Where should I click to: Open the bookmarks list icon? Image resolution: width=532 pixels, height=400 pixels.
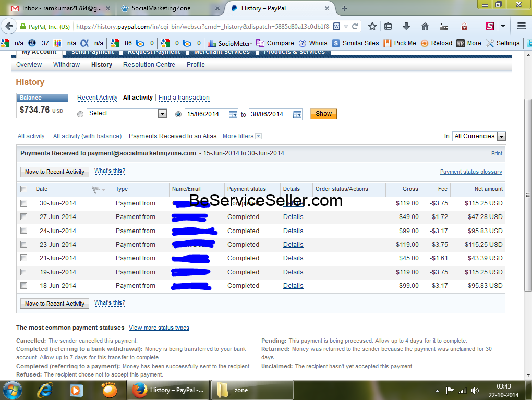388,26
